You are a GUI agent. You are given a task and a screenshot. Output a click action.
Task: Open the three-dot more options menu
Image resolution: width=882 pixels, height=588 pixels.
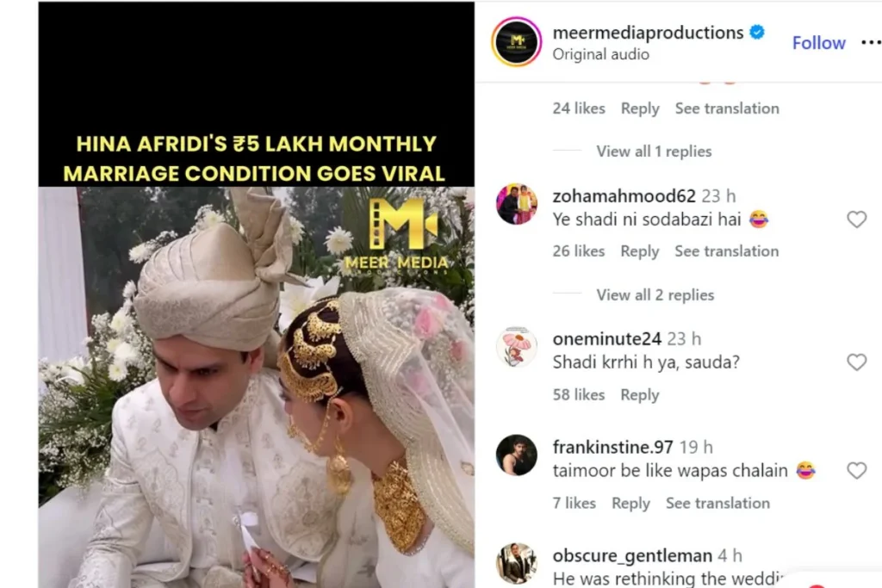click(872, 42)
